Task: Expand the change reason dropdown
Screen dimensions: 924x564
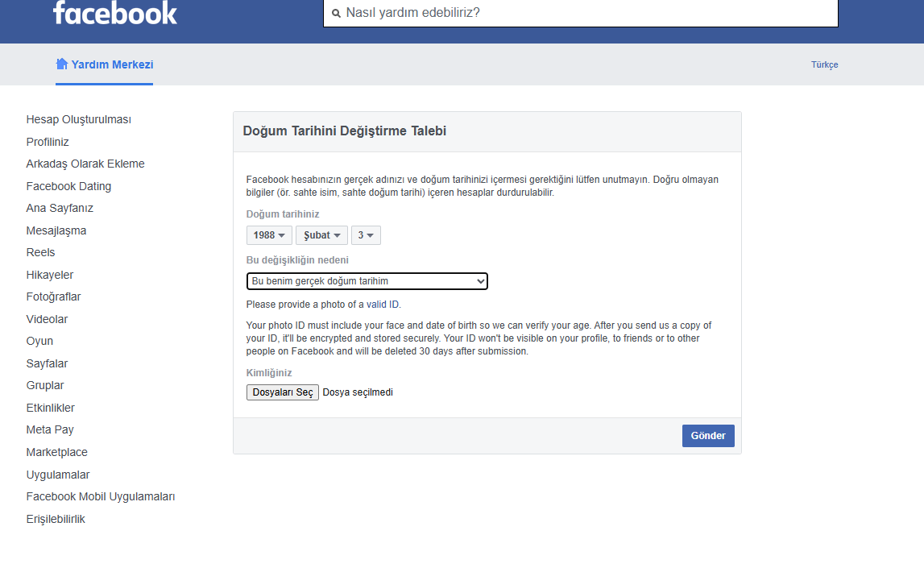Action: [367, 280]
